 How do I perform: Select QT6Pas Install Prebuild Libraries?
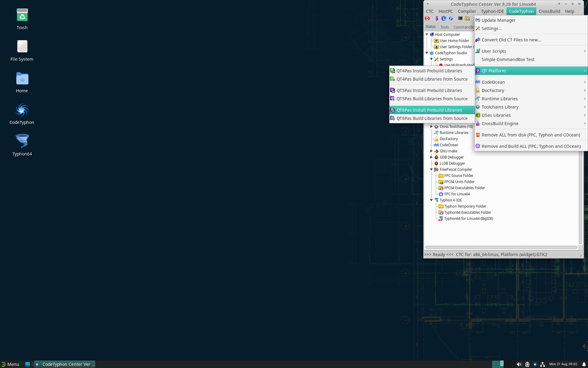(x=432, y=110)
